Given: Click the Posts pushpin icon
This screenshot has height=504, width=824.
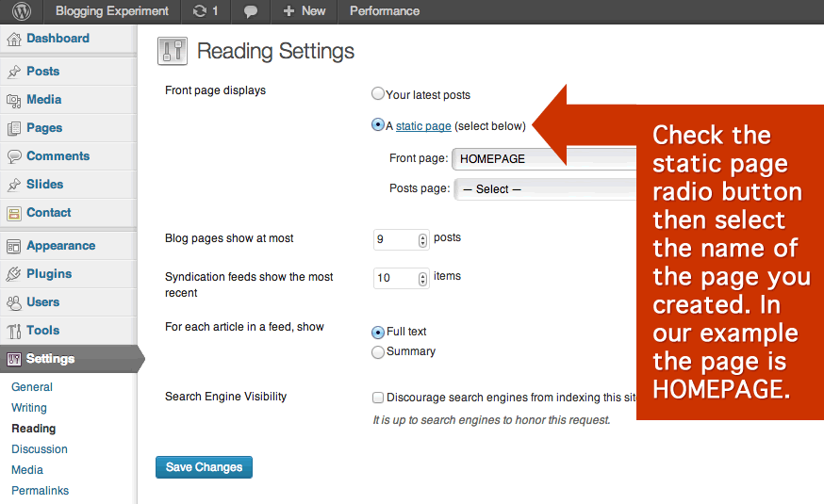Looking at the screenshot, I should [x=14, y=72].
